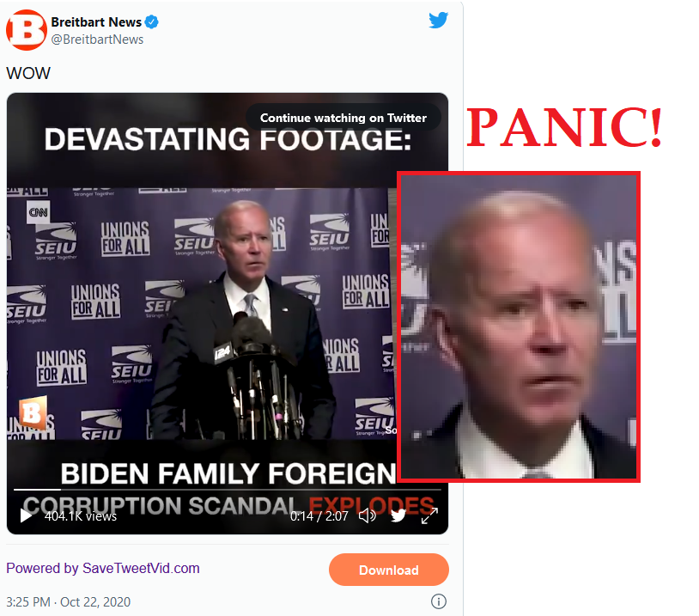The width and height of the screenshot is (699, 616).
Task: Click the zoomed face inset image
Action: tap(519, 326)
